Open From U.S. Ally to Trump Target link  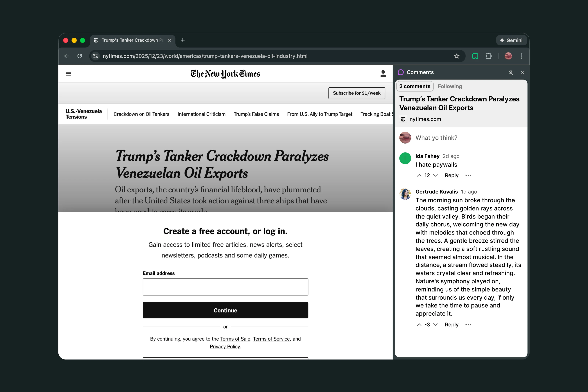tap(320, 114)
